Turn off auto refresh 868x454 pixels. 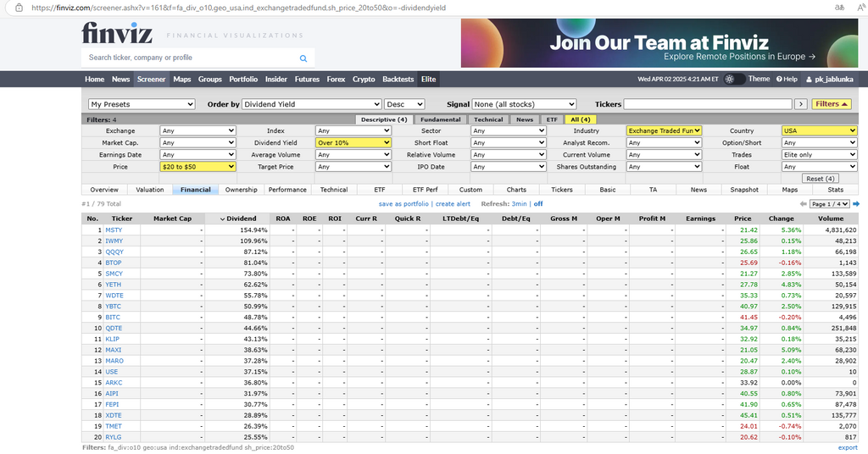[x=538, y=204]
